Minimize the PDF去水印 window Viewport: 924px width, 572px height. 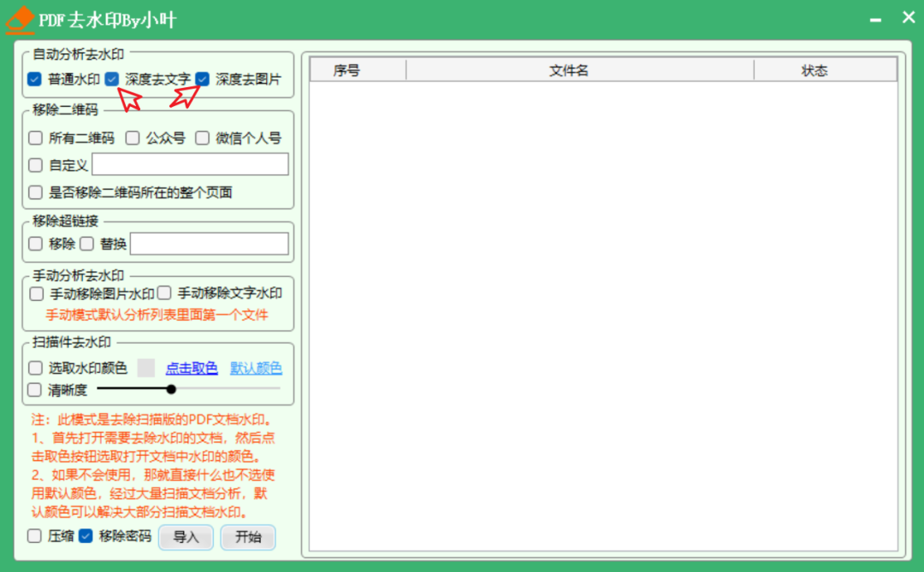(876, 20)
